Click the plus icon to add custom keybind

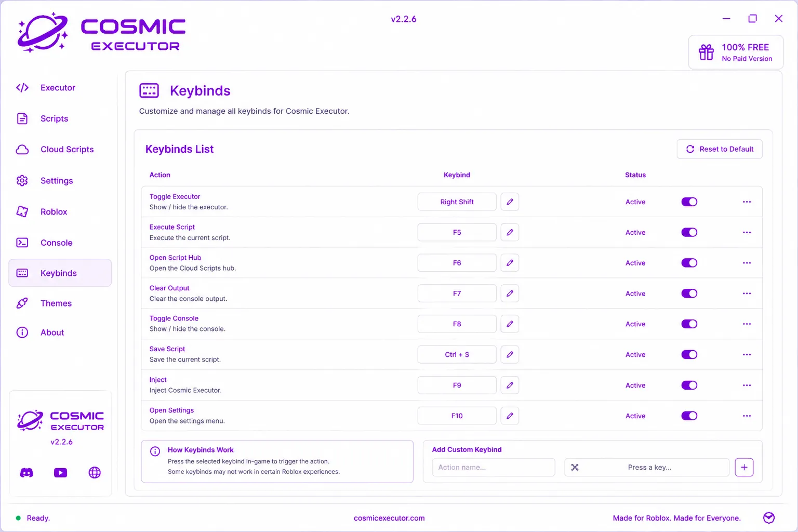tap(744, 467)
